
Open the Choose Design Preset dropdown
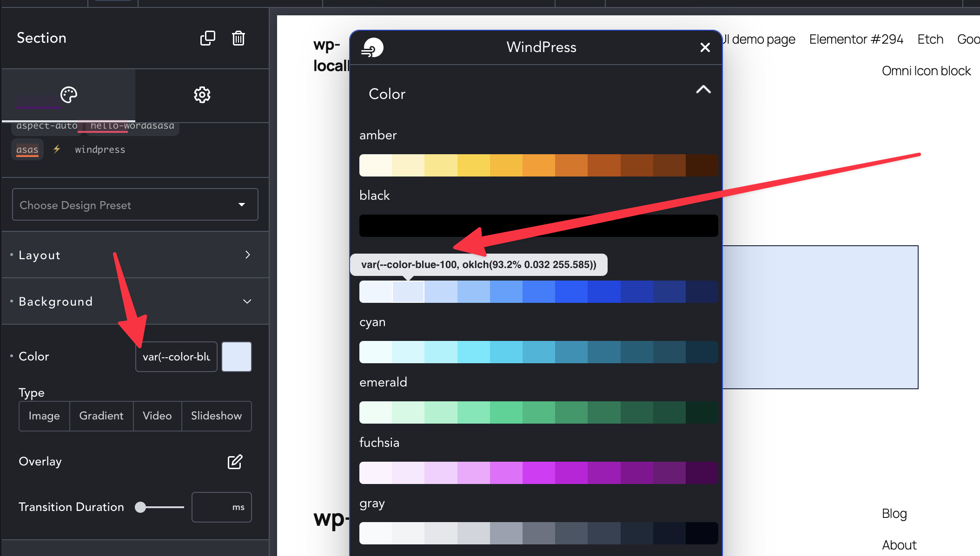tap(135, 204)
